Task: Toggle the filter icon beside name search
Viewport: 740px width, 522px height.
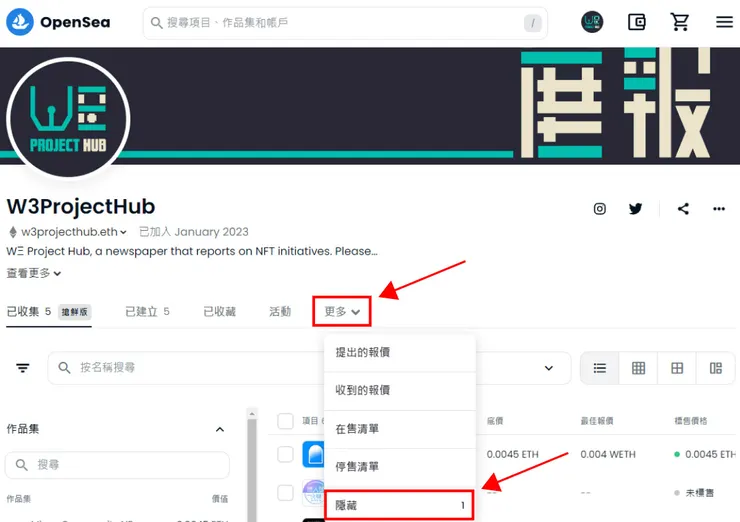Action: pyautogui.click(x=23, y=368)
